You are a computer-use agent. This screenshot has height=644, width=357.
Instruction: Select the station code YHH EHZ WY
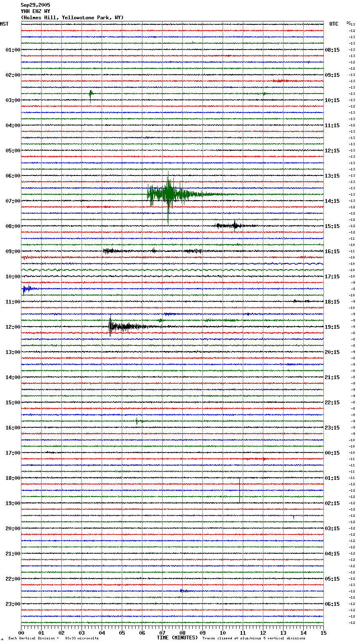(35, 11)
